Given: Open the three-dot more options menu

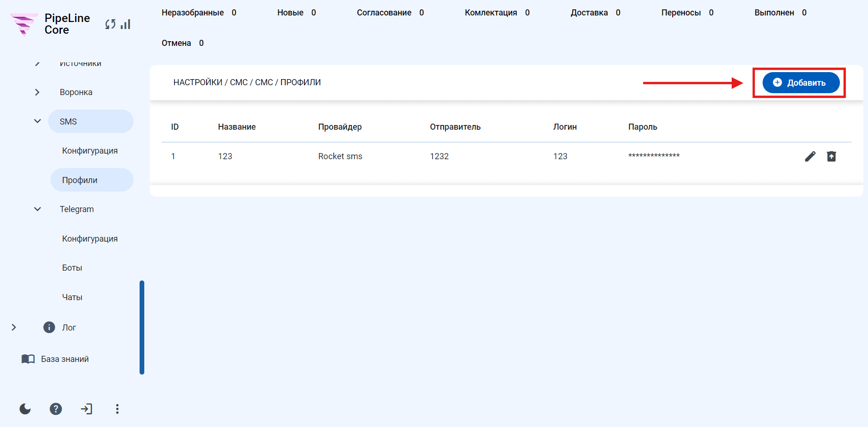Looking at the screenshot, I should (x=117, y=409).
